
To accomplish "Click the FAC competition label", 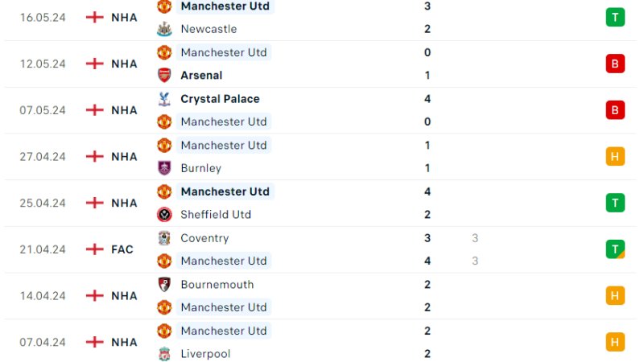I will click(x=122, y=249).
